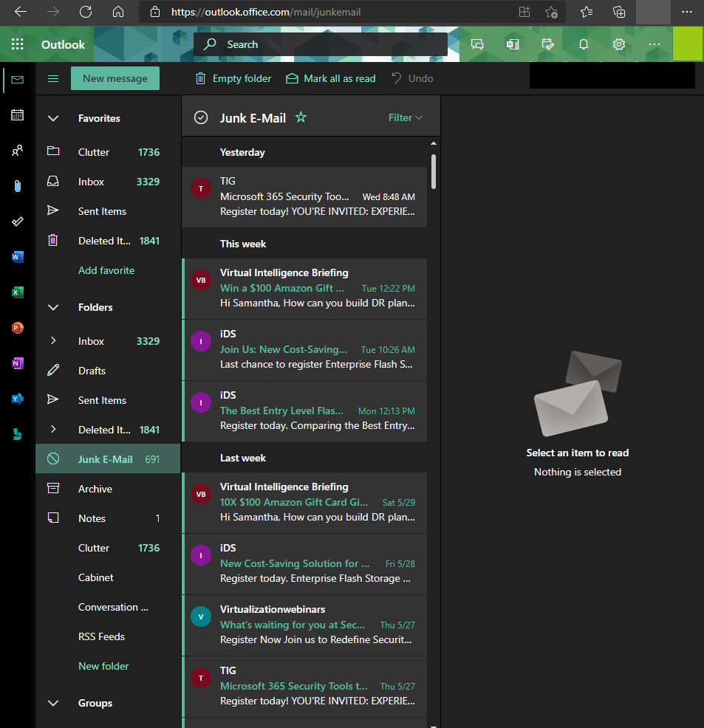Open the Mail module in left rail

click(17, 80)
